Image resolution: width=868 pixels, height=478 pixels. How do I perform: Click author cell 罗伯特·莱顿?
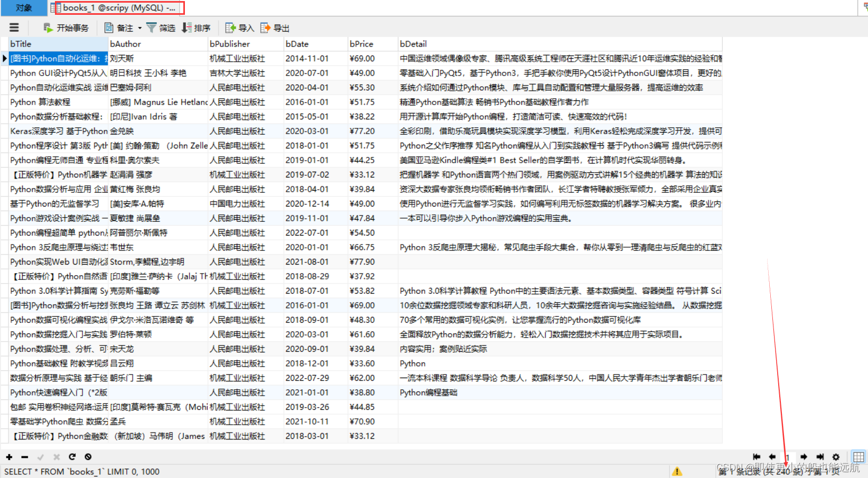158,334
